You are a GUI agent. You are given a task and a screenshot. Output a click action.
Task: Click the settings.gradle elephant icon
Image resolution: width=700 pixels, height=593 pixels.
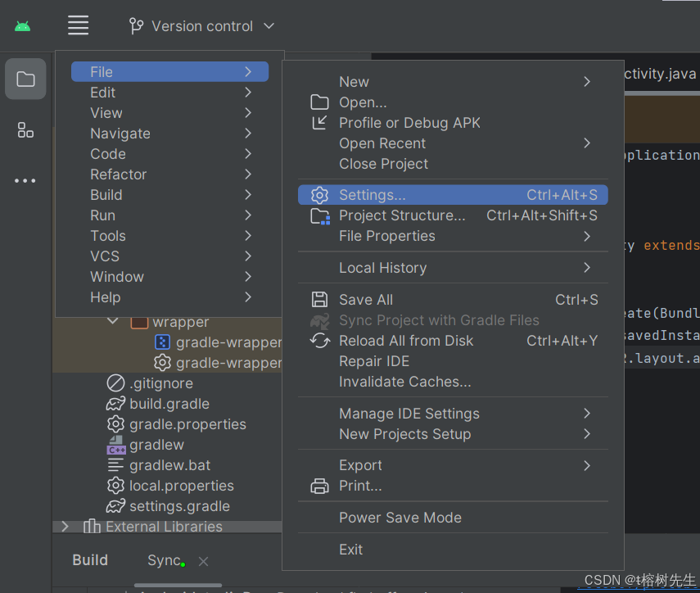coord(115,506)
